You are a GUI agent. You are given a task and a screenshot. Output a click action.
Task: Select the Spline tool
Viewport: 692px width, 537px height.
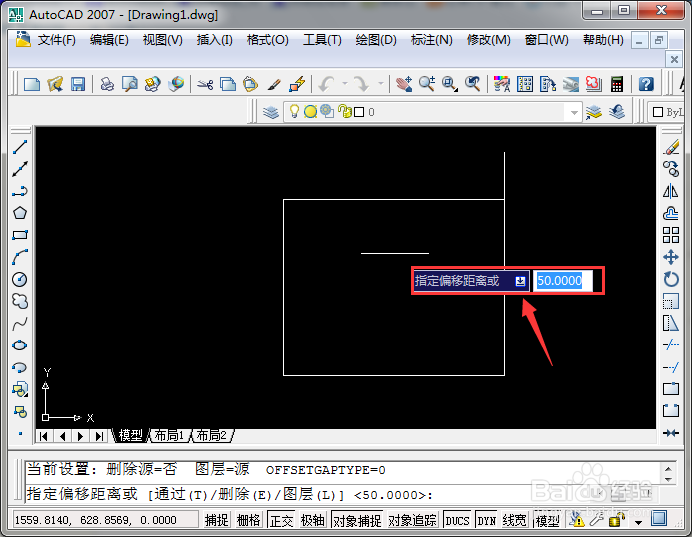tap(20, 324)
